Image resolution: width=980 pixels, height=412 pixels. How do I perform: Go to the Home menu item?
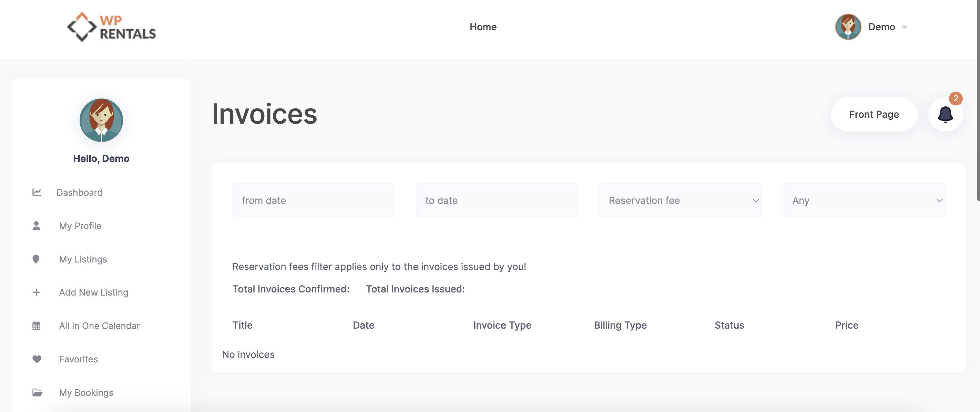tap(483, 27)
